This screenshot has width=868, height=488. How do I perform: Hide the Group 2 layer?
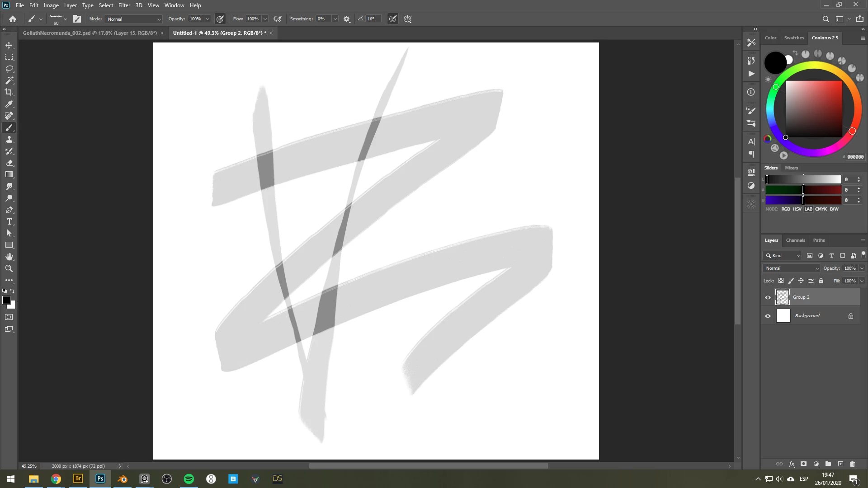point(768,297)
